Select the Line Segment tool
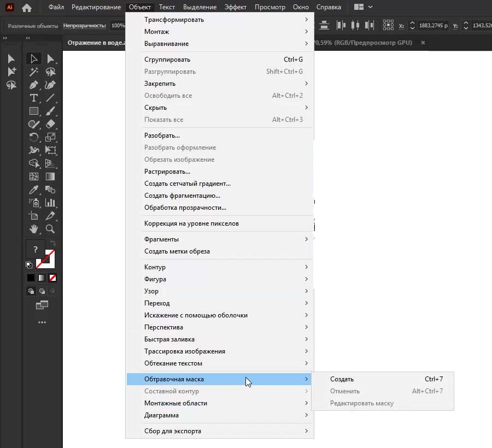Image resolution: width=492 pixels, height=448 pixels. 50,98
